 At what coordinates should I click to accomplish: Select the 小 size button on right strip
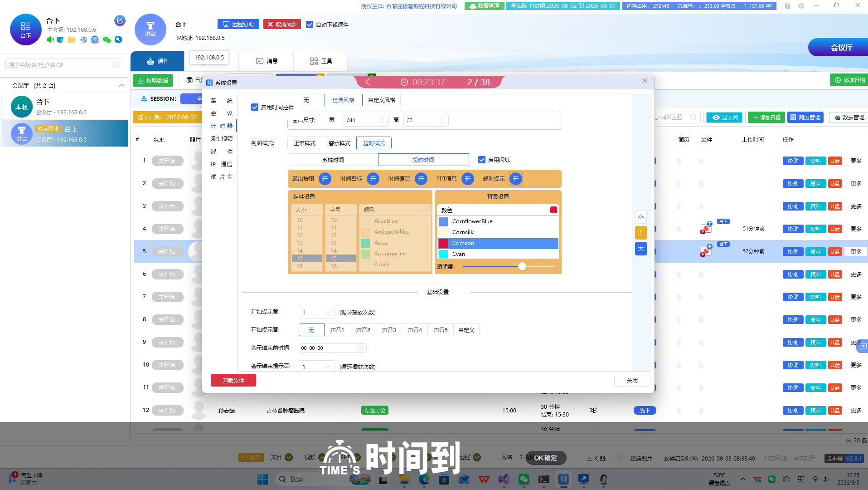640,217
